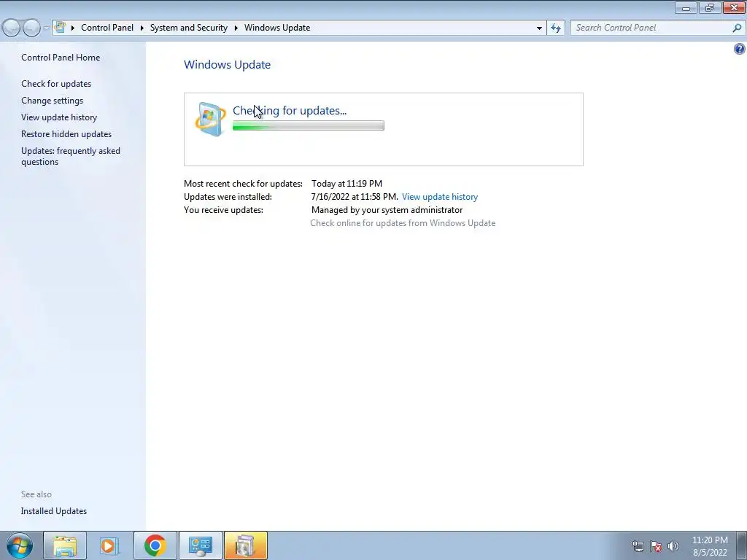This screenshot has height=560, width=747.
Task: Click the 'Today at 11:19 PM' text
Action: click(x=347, y=183)
